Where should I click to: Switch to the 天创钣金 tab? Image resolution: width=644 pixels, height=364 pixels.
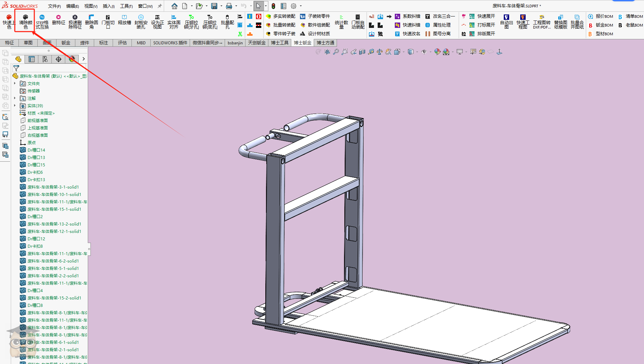(257, 43)
